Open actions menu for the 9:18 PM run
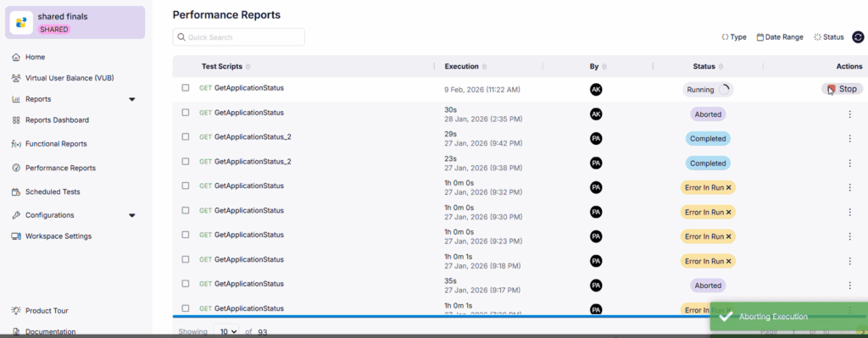Viewport: 868px width, 338px height. tap(849, 261)
